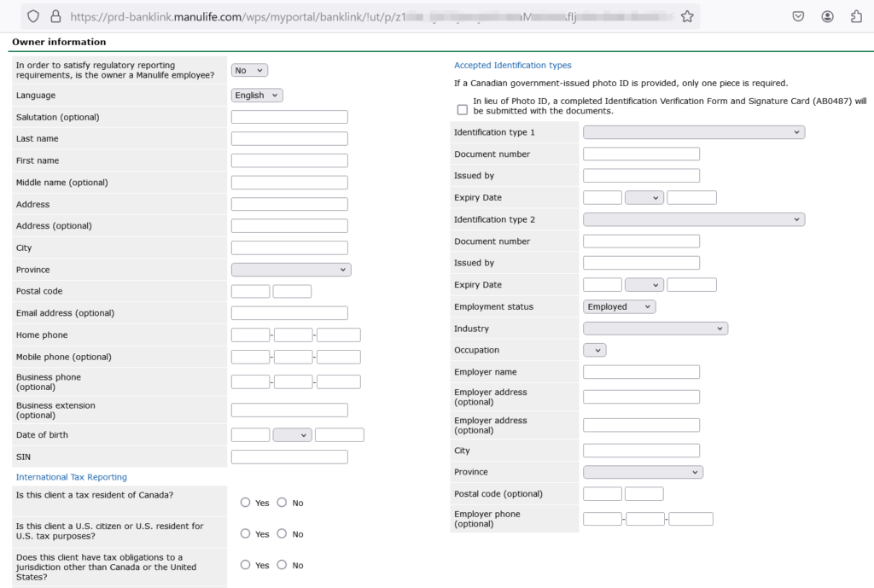
Task: Open the Employment status dropdown
Action: (x=619, y=306)
